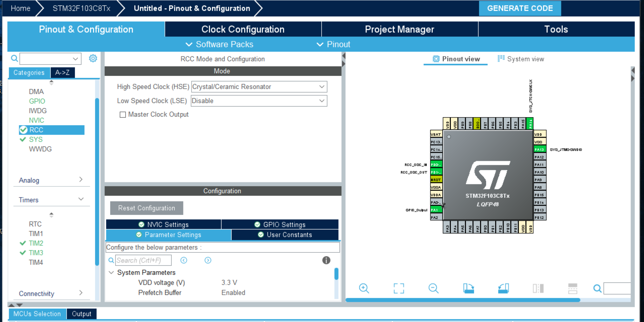Select SYS in the categories list
This screenshot has height=322, width=644.
[x=36, y=139]
